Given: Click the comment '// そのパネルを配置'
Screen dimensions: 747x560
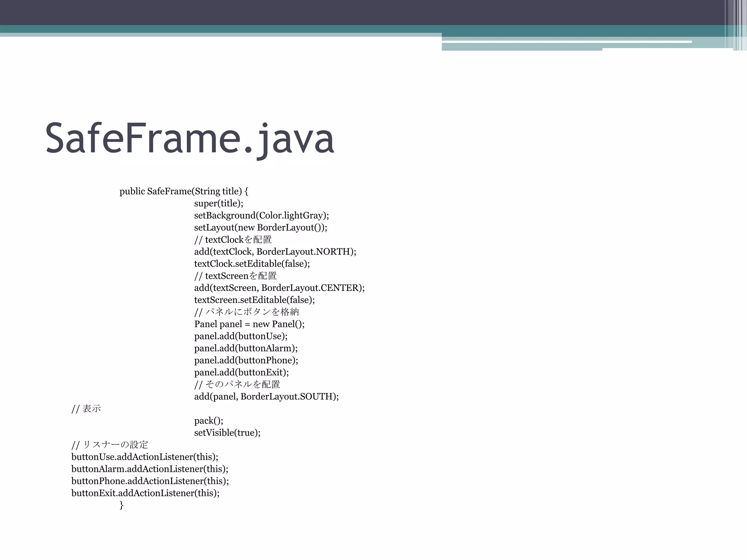Looking at the screenshot, I should [x=237, y=384].
